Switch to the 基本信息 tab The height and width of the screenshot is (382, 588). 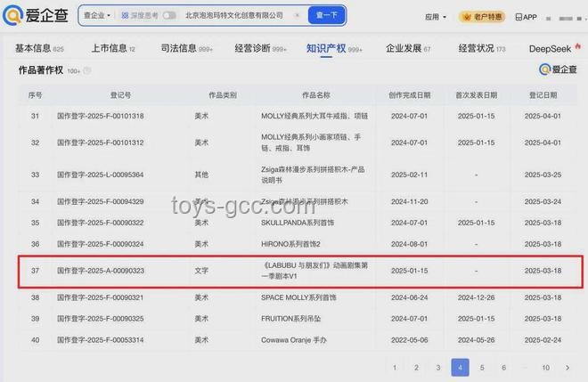(x=39, y=48)
